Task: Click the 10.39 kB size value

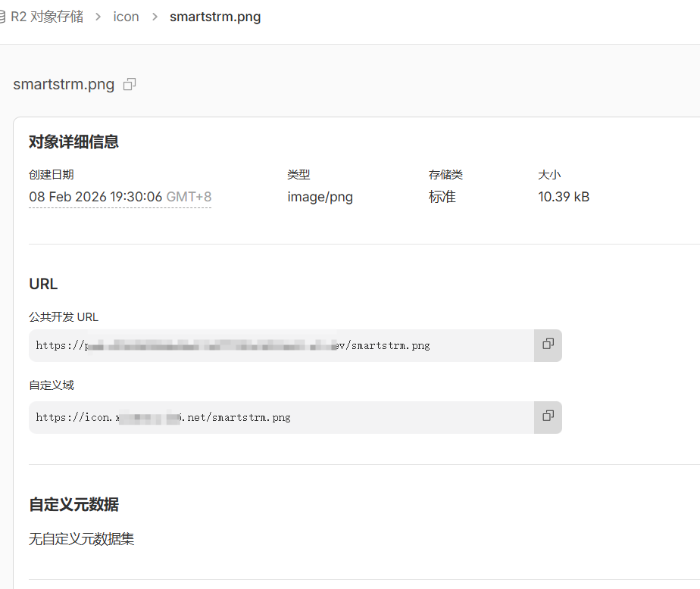Action: click(x=564, y=197)
